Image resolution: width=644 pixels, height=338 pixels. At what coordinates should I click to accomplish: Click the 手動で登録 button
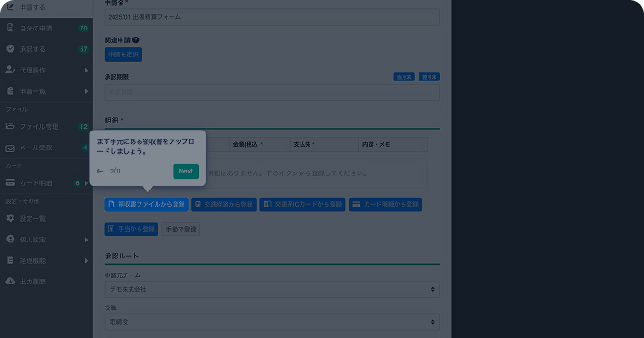181,229
